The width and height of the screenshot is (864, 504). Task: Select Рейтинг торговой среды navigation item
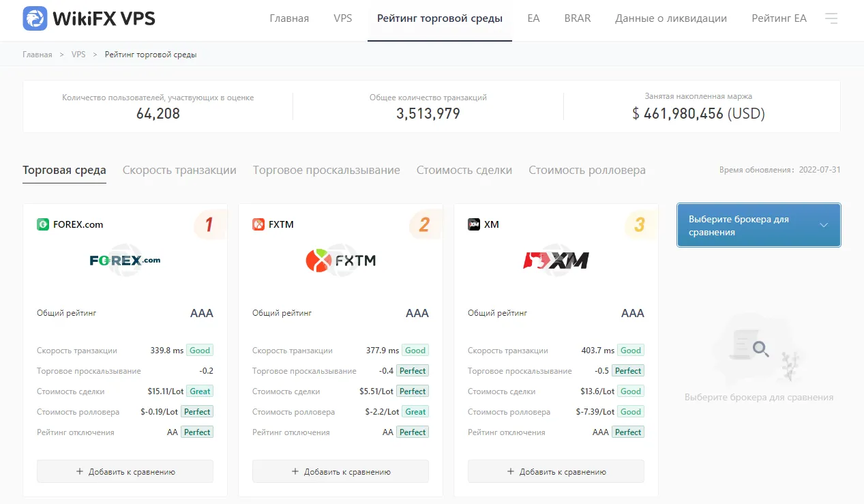point(440,18)
